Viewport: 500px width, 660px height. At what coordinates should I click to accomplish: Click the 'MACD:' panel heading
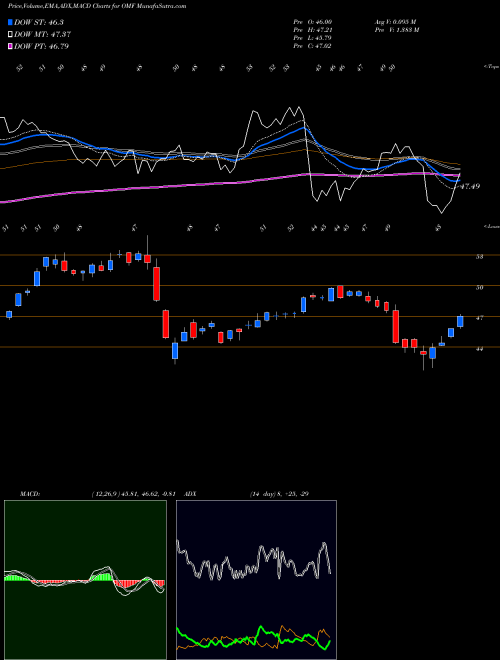[x=29, y=494]
